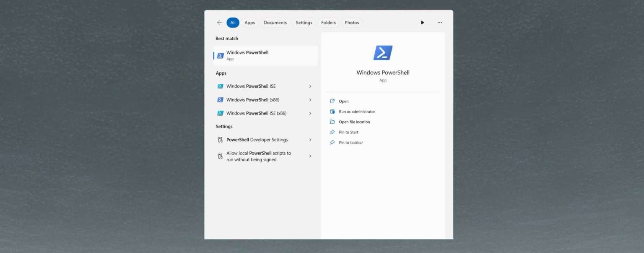This screenshot has height=253, width=644.
Task: Open the three-dot options menu
Action: [439, 23]
